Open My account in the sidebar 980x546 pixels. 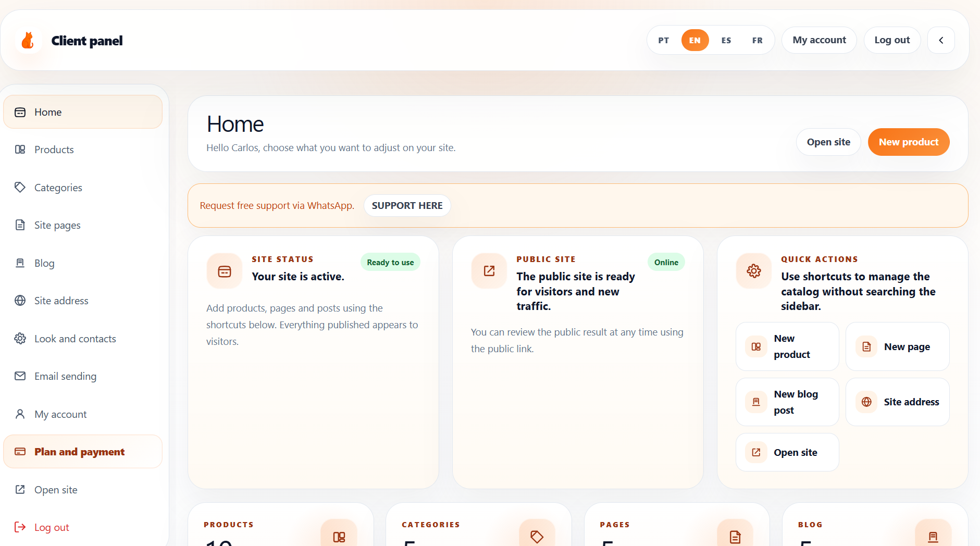point(83,414)
